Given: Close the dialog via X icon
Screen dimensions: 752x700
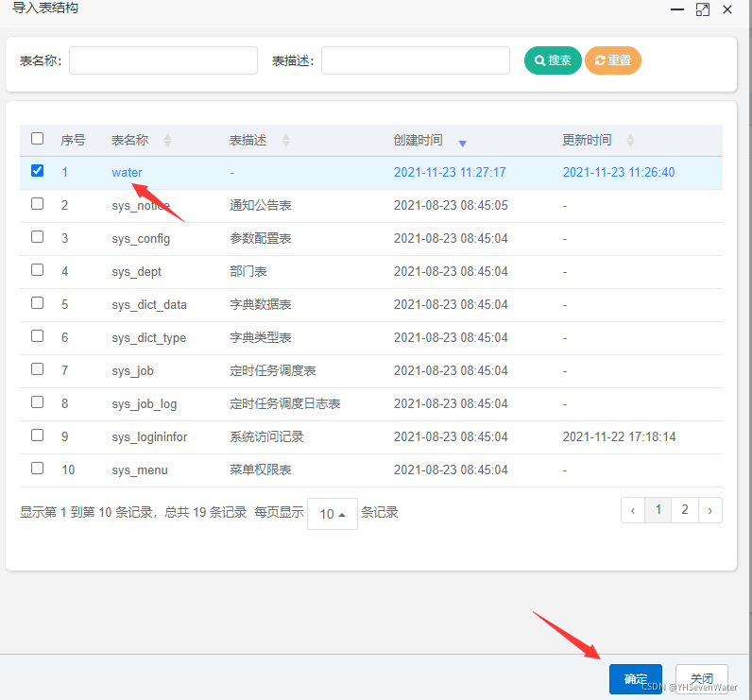Looking at the screenshot, I should click(x=727, y=9).
